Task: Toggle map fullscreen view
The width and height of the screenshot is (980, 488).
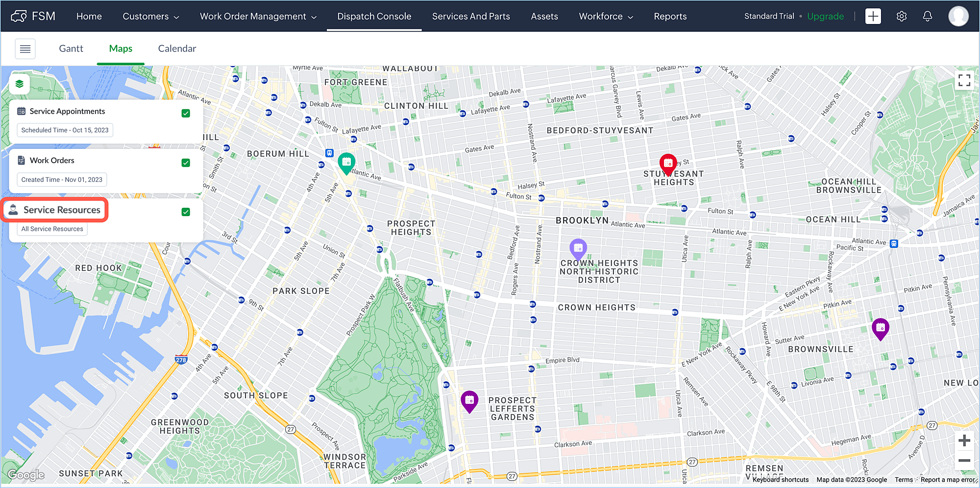Action: (x=964, y=80)
